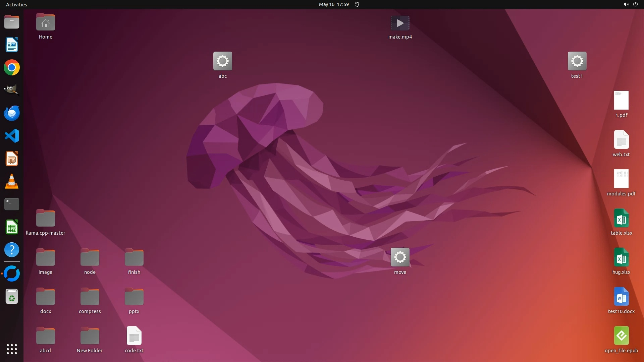Image resolution: width=644 pixels, height=362 pixels.
Task: Launch Thunderbird mail from the dock
Action: tap(12, 113)
